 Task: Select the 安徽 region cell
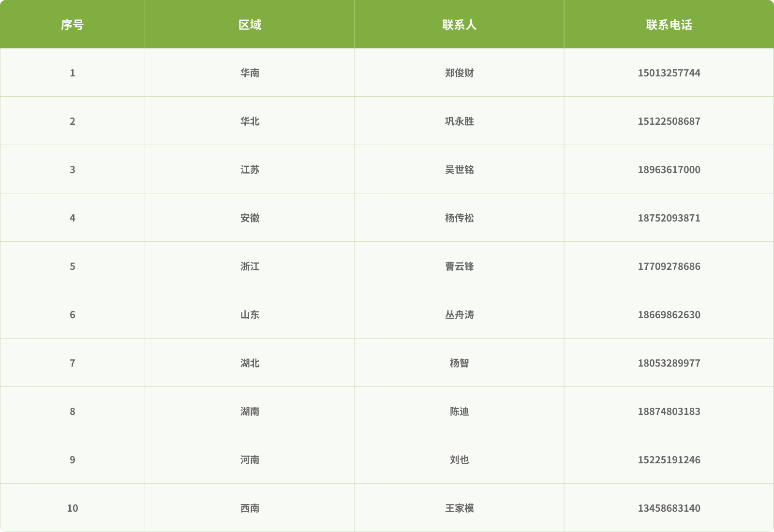coord(250,218)
